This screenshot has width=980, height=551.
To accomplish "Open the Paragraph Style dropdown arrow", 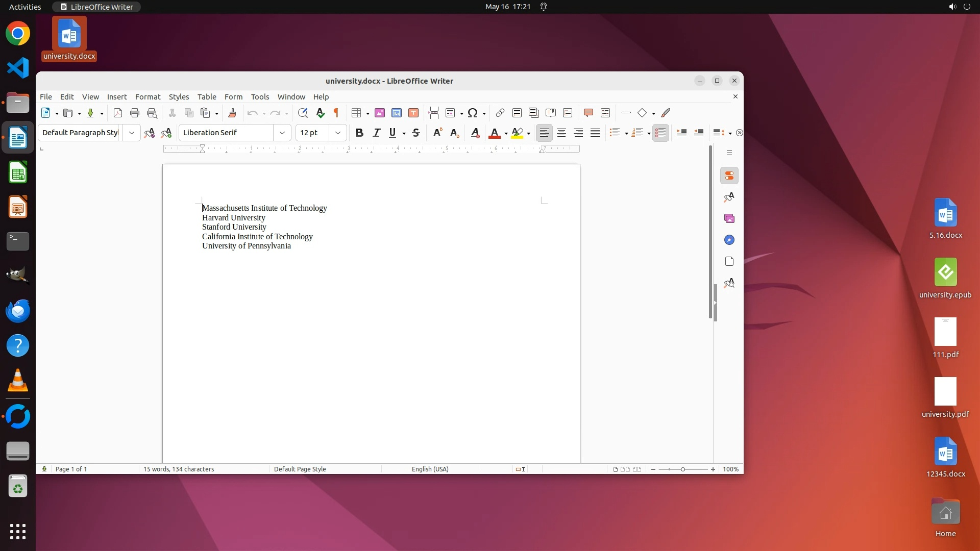I will 132,133.
